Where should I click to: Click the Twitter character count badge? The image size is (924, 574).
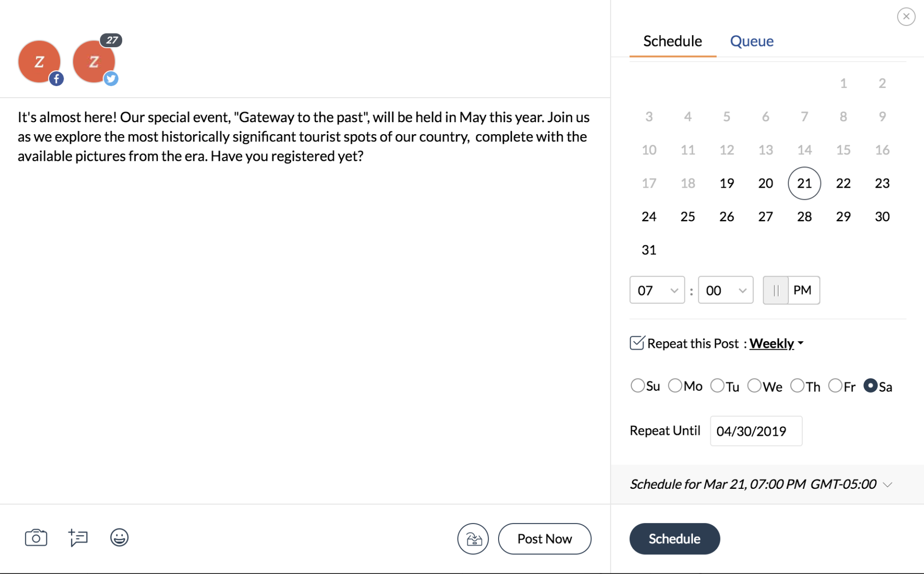(112, 40)
